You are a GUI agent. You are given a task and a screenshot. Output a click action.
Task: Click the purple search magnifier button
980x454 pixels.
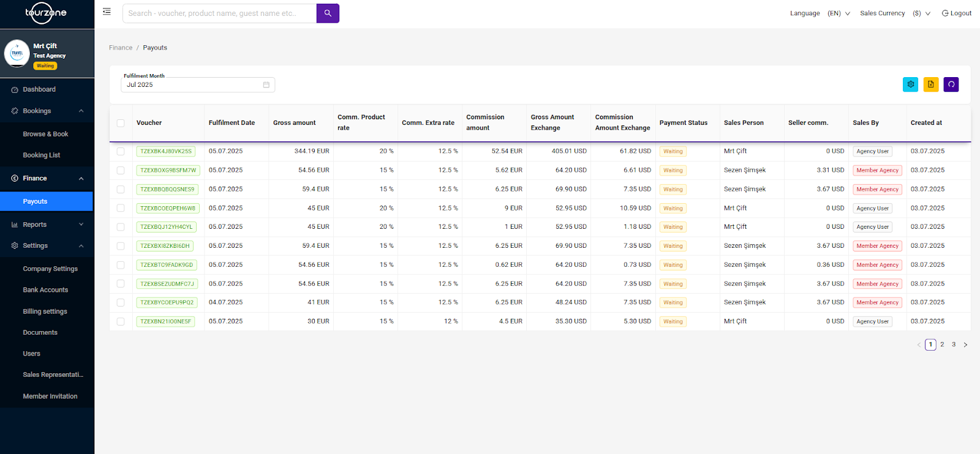click(328, 13)
